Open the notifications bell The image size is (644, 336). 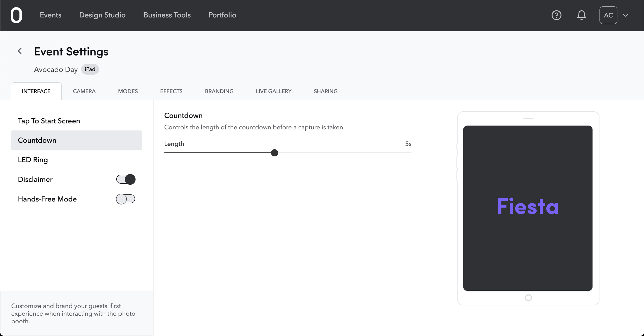(581, 15)
